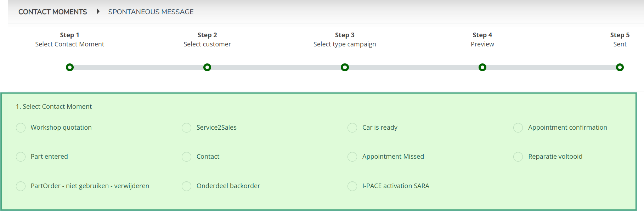
Task: Click the breadcrumb arrow separator icon
Action: coord(98,11)
